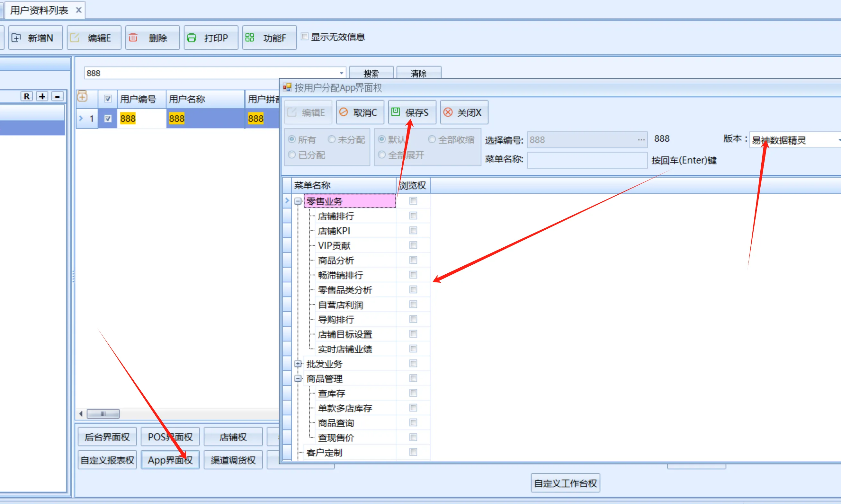Click the 打印P printer icon button

click(210, 38)
